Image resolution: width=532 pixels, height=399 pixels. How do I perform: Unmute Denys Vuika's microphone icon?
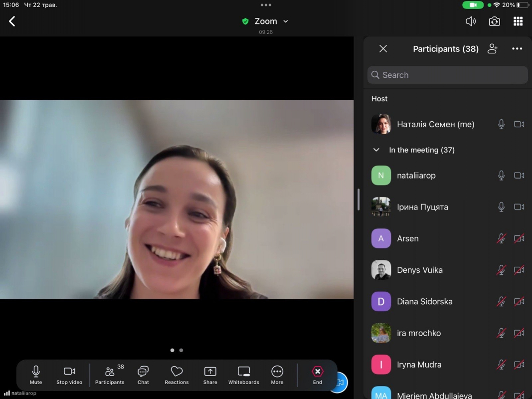click(501, 270)
